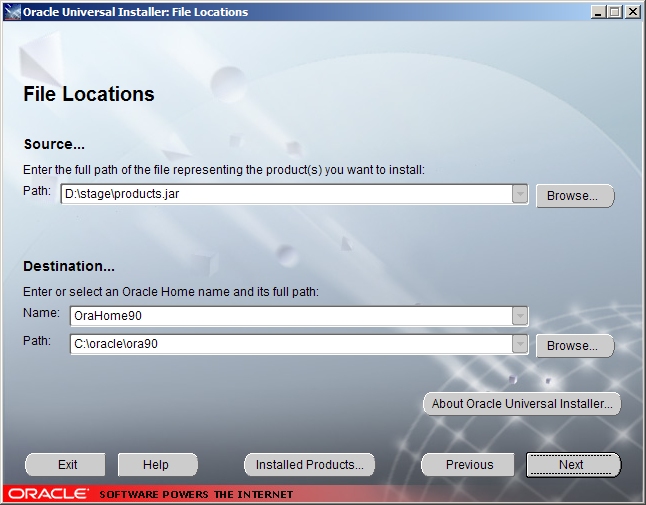Browse for the Source products file
Image resolution: width=646 pixels, height=505 pixels.
tap(575, 196)
